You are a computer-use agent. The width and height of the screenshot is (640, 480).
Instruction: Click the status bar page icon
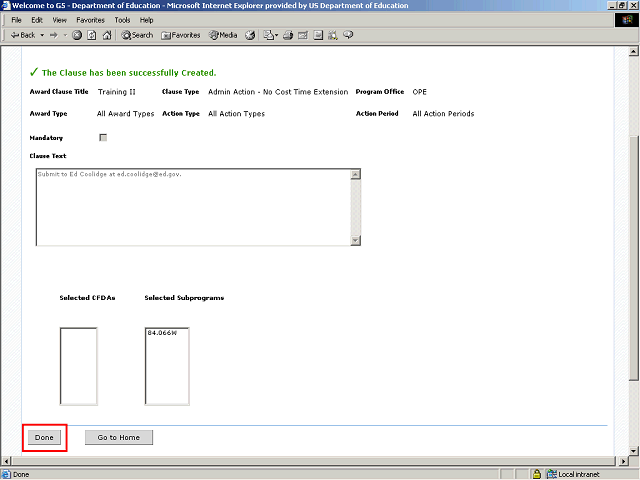(x=6, y=474)
